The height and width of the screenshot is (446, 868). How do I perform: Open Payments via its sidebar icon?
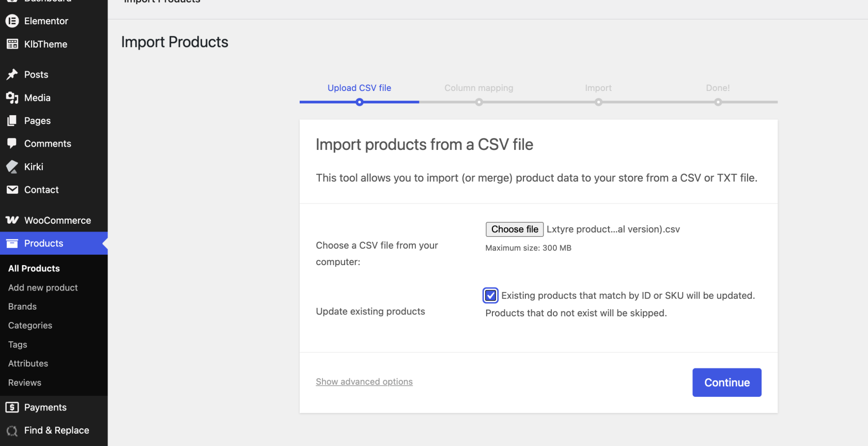(12, 407)
